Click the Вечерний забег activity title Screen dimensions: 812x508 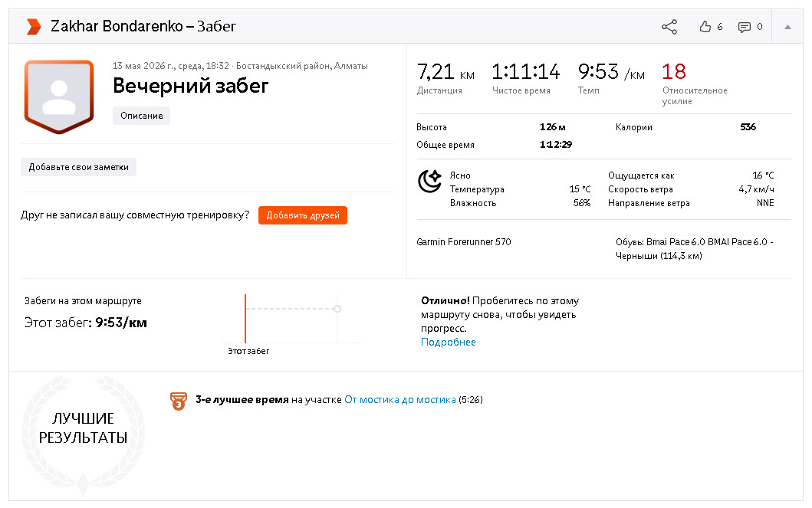tap(191, 86)
